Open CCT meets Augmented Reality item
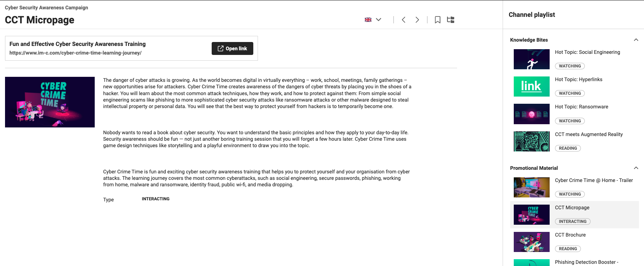Viewport: 644px width, 266px height. 588,135
